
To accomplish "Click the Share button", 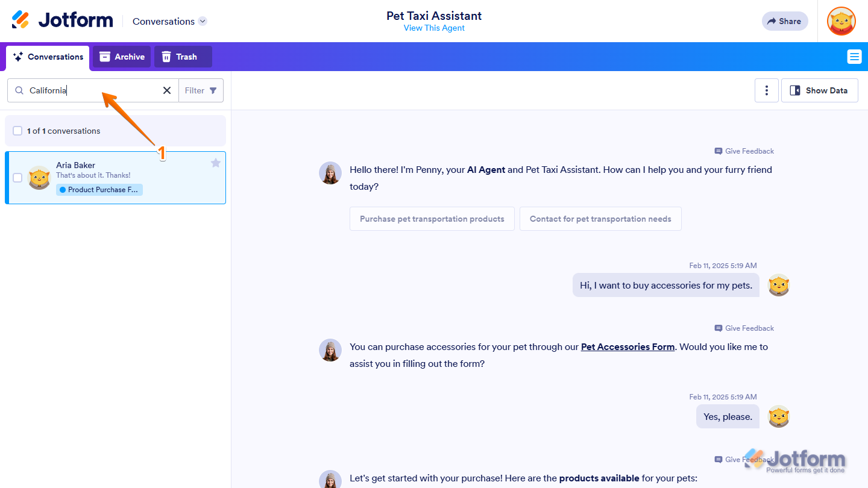I will point(784,21).
